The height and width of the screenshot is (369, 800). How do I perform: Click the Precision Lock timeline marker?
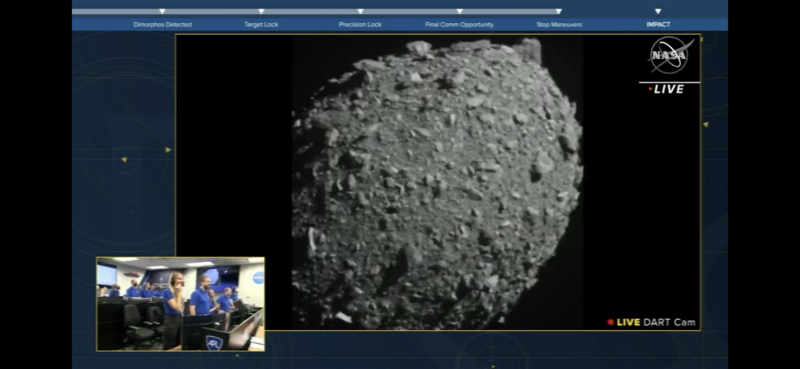coord(360,11)
